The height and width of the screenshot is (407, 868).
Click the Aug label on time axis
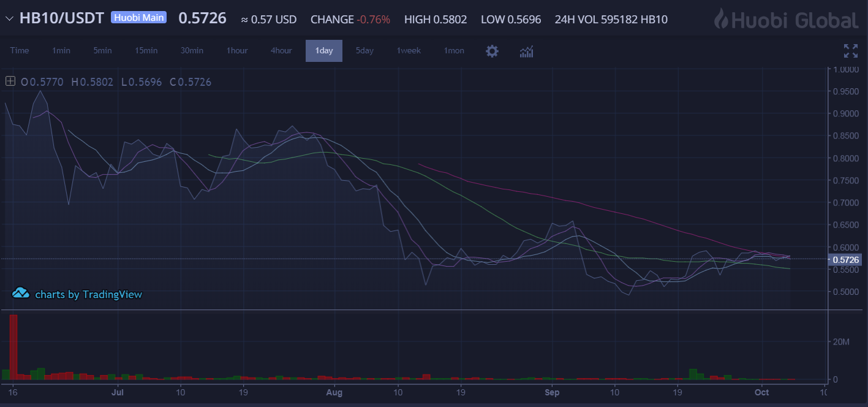[334, 391]
